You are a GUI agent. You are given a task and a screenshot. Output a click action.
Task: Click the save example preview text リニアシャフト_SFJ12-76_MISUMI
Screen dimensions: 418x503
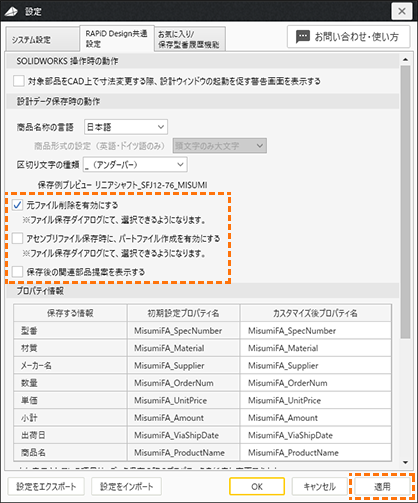(x=151, y=185)
